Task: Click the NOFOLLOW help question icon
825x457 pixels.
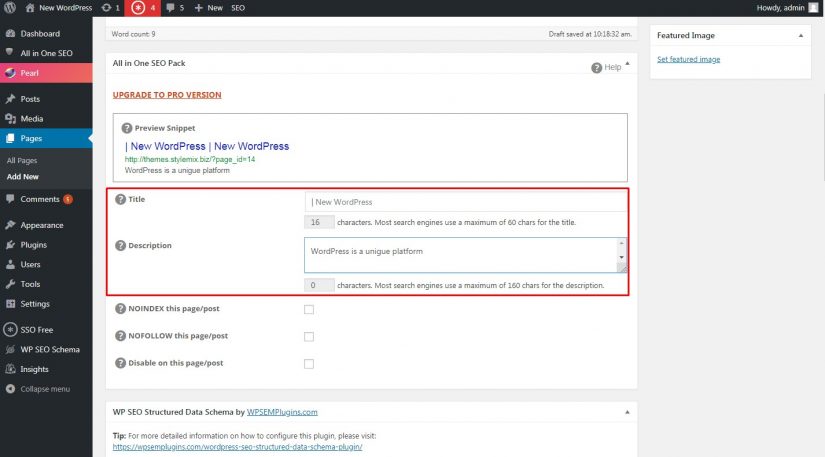Action: click(x=120, y=336)
